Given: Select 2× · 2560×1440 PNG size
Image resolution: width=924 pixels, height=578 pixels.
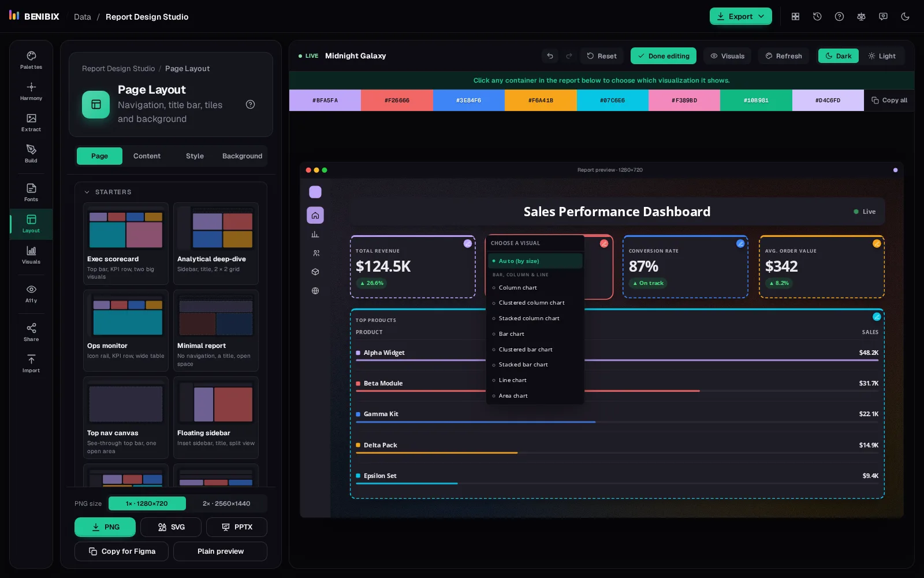Looking at the screenshot, I should (x=226, y=503).
